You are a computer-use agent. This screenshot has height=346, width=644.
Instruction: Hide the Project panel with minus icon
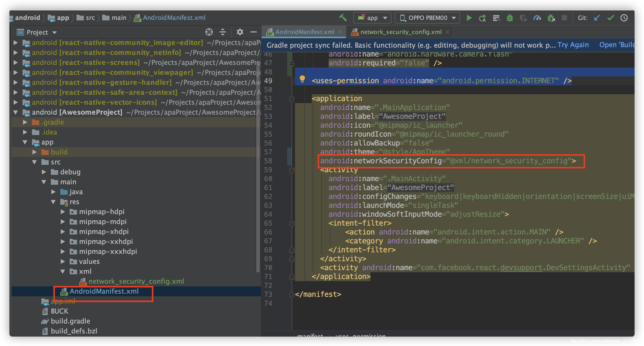253,32
